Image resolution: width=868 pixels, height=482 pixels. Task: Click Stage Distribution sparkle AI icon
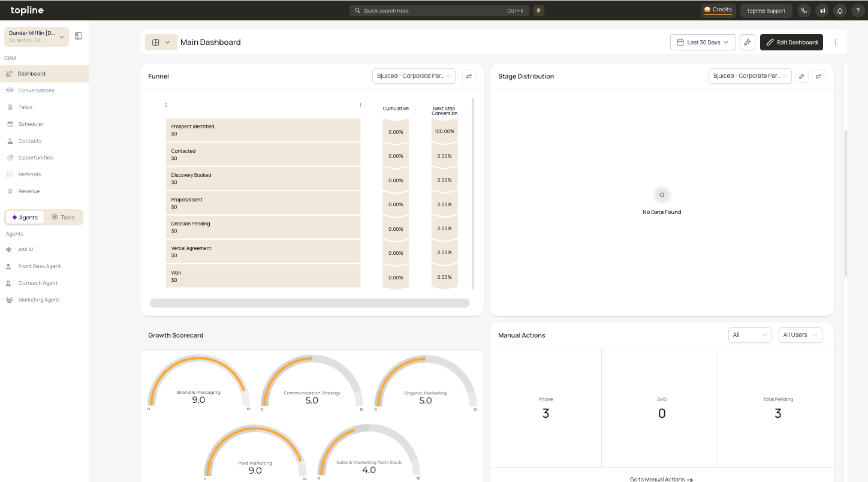coord(801,76)
